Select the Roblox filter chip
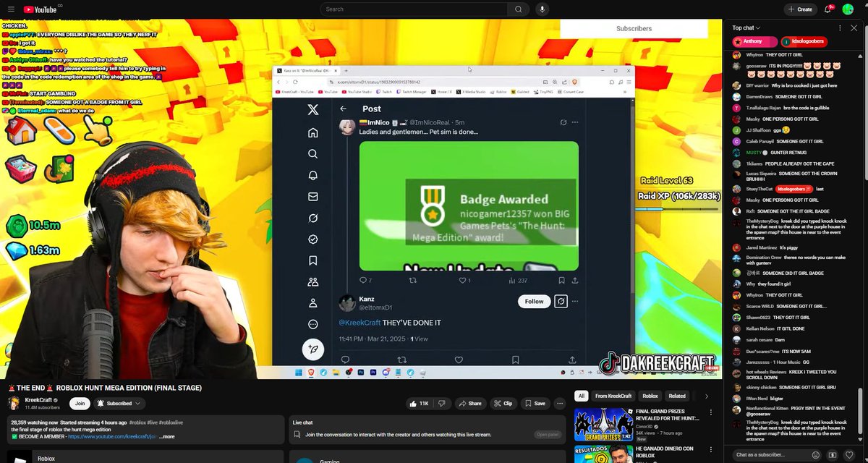The height and width of the screenshot is (463, 868). click(x=650, y=396)
